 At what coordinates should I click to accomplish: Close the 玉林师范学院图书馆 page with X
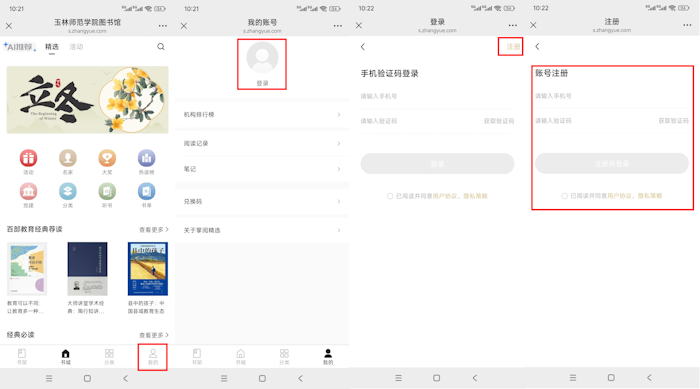(9, 26)
